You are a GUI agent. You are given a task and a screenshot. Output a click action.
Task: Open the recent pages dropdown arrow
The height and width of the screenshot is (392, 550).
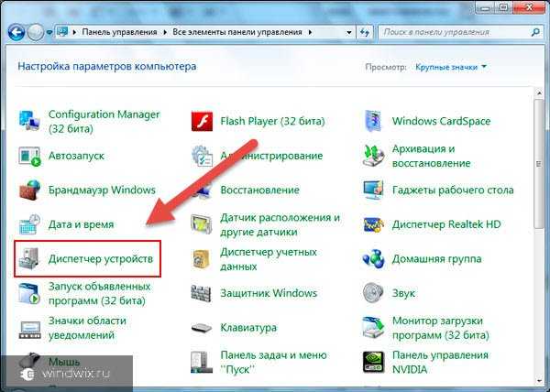point(49,33)
